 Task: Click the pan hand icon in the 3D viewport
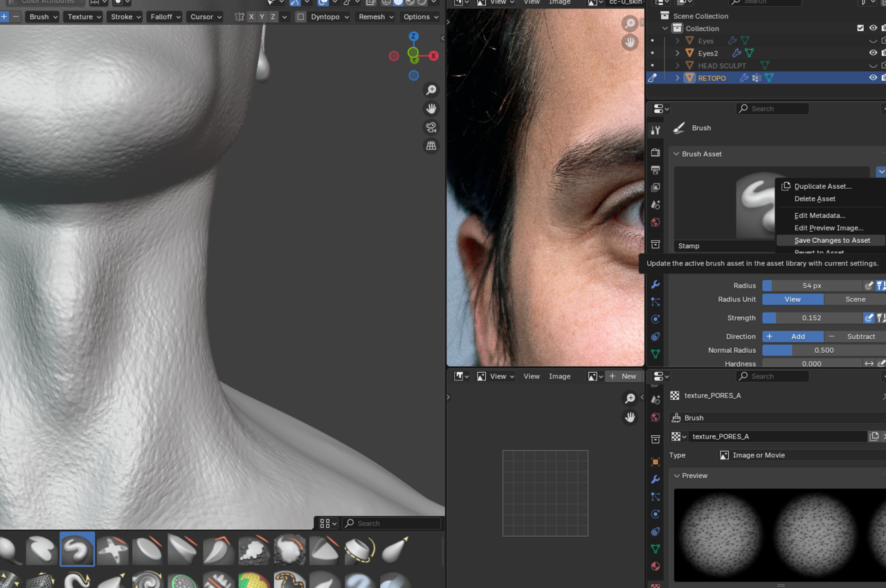point(431,109)
